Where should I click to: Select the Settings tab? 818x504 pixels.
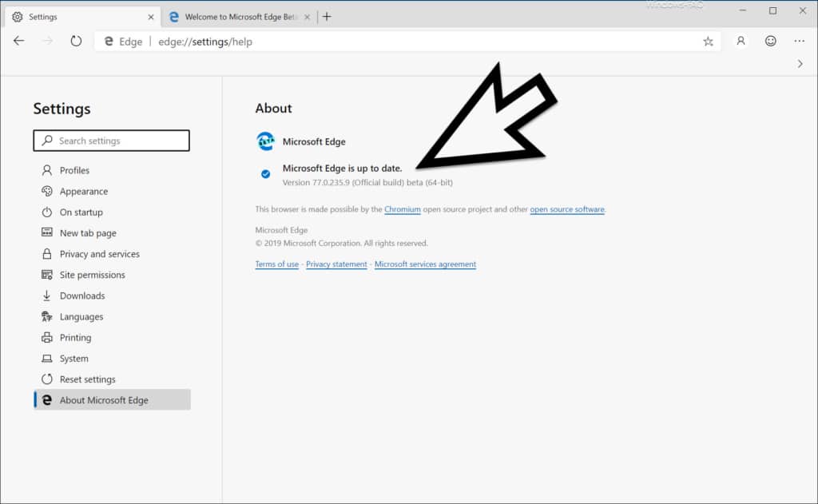[44, 16]
